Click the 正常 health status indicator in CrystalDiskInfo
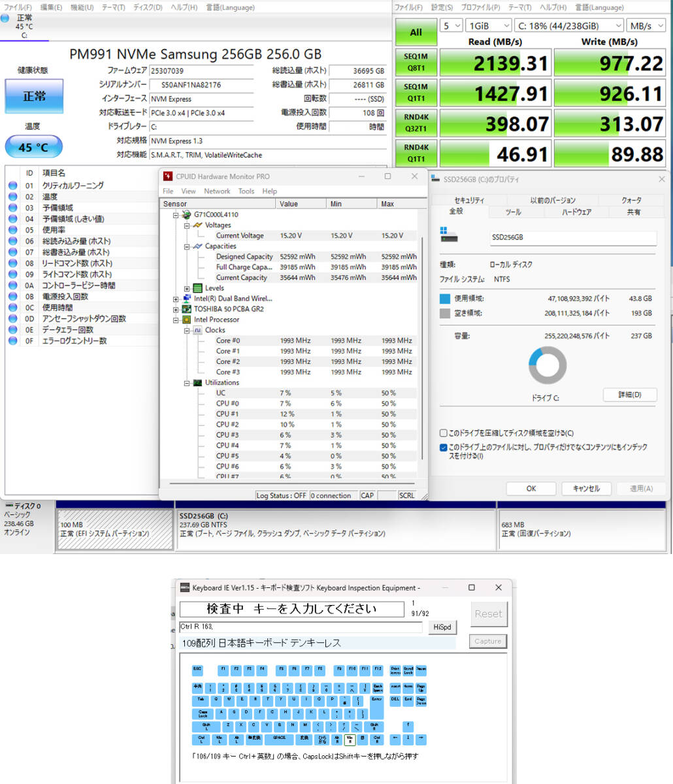This screenshot has width=673, height=784. (33, 95)
